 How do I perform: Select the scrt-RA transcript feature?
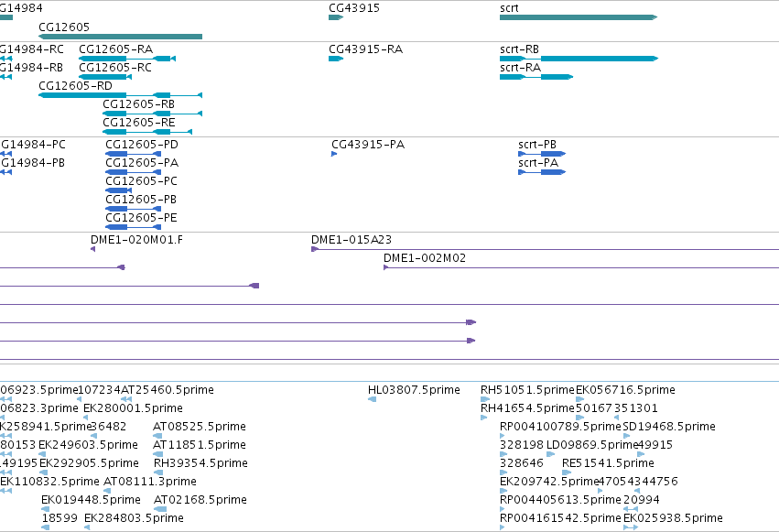[536, 77]
